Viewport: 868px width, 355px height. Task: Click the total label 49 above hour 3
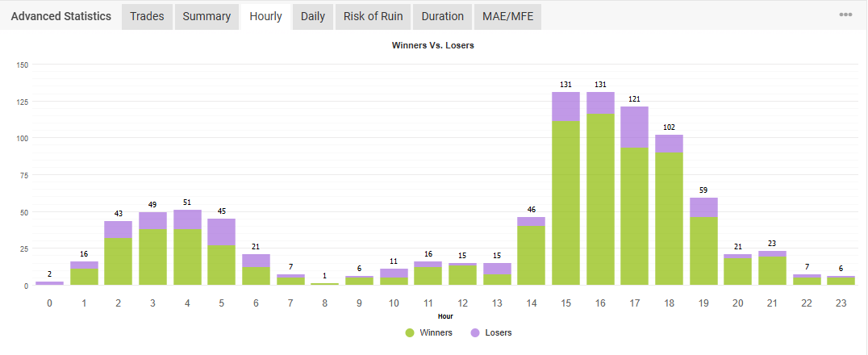(152, 205)
